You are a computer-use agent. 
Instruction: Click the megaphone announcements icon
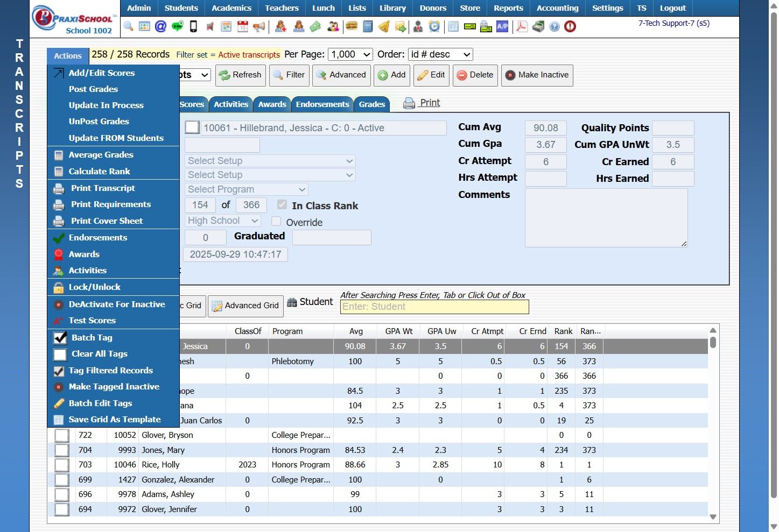(259, 26)
